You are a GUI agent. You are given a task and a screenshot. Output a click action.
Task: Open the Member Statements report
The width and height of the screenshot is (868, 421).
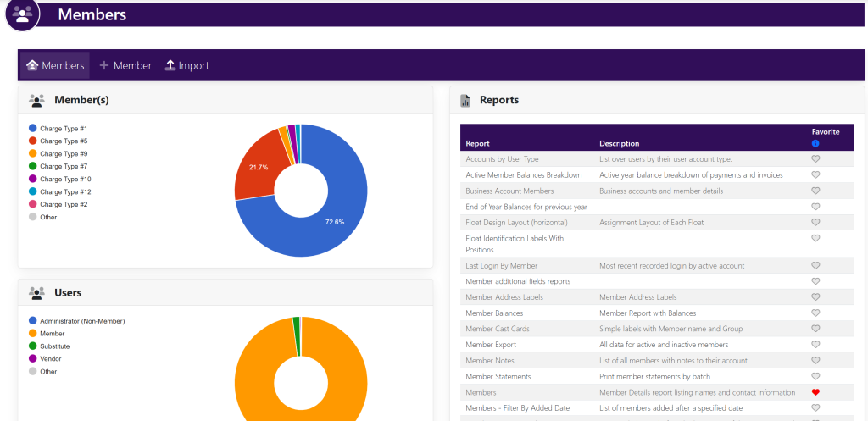[498, 376]
